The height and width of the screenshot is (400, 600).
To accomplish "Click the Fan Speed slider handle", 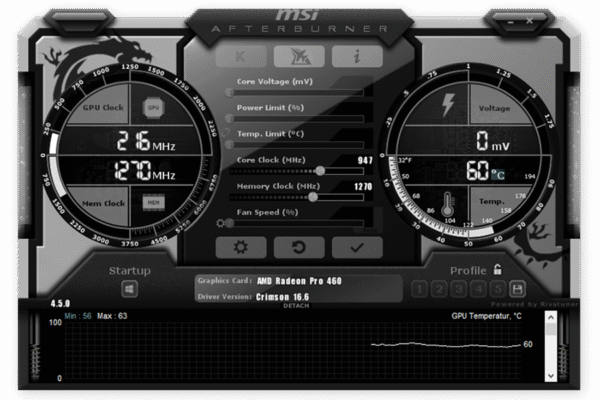I will point(230,223).
